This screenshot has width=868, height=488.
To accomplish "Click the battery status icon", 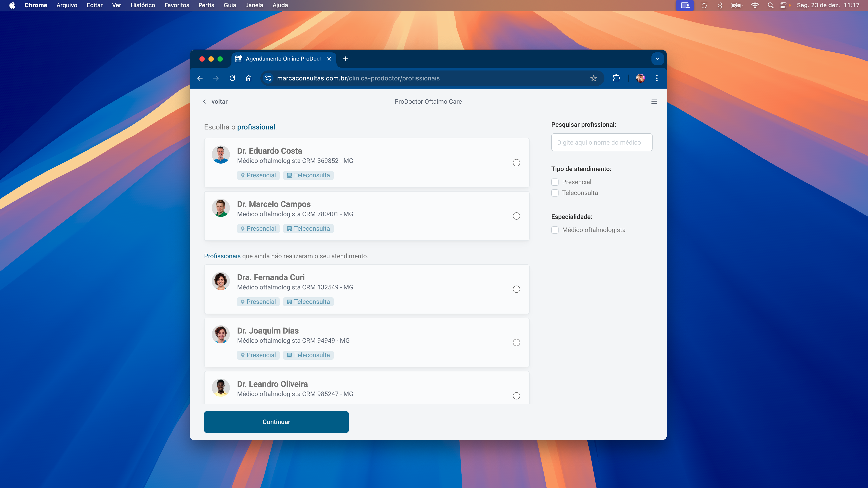I will 737,5.
